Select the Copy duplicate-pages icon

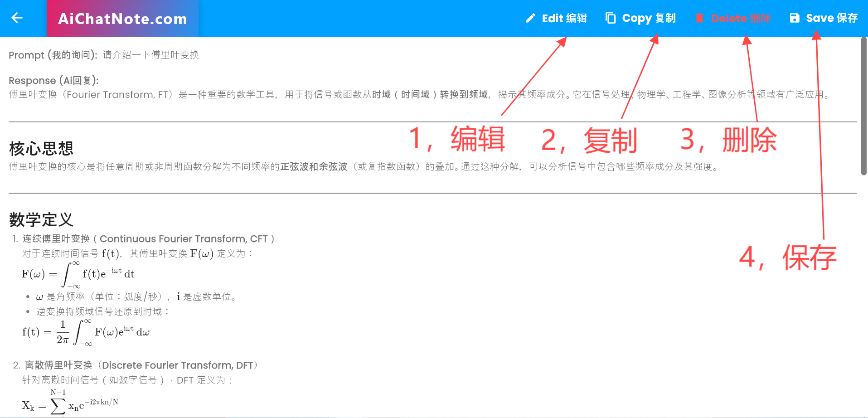[610, 18]
